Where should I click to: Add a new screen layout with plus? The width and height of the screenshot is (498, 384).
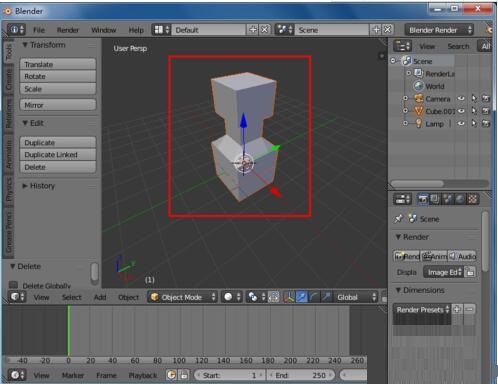[253, 30]
